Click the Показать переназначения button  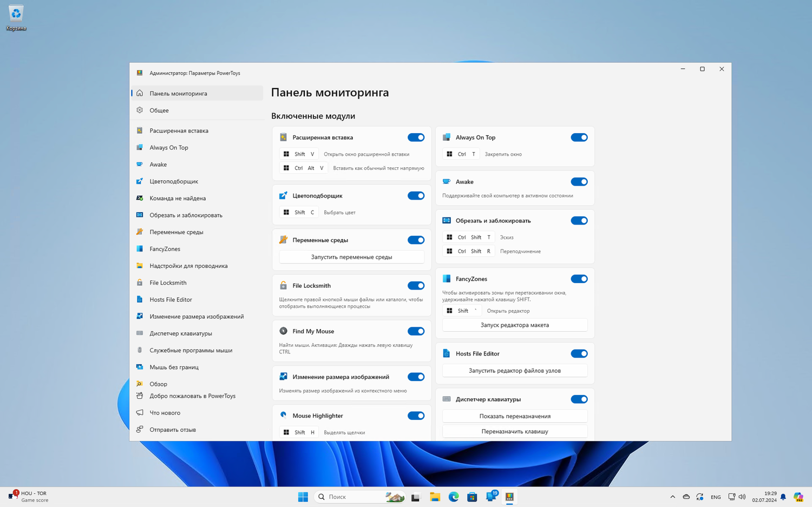coord(515,416)
